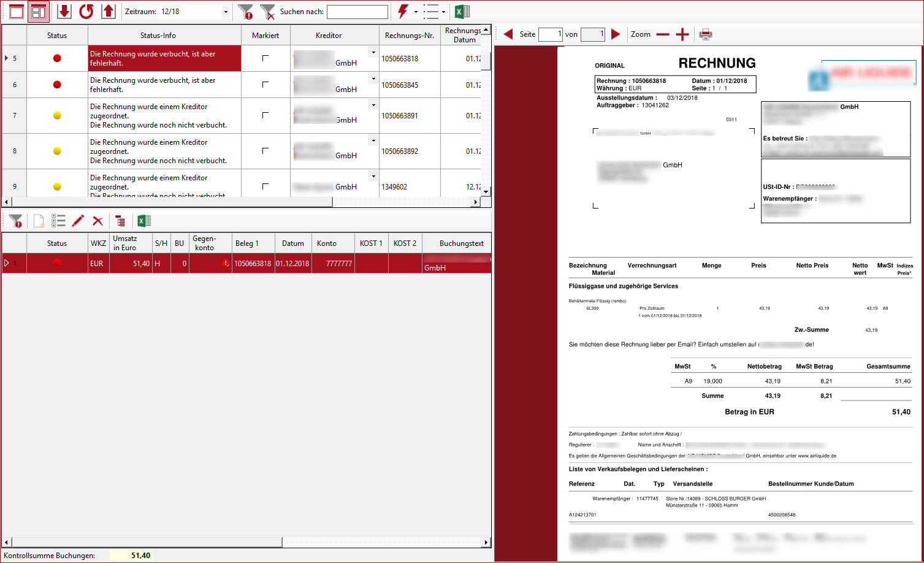Expand the lightning bolt action dropdown arrow
The height and width of the screenshot is (563, 924).
(416, 12)
